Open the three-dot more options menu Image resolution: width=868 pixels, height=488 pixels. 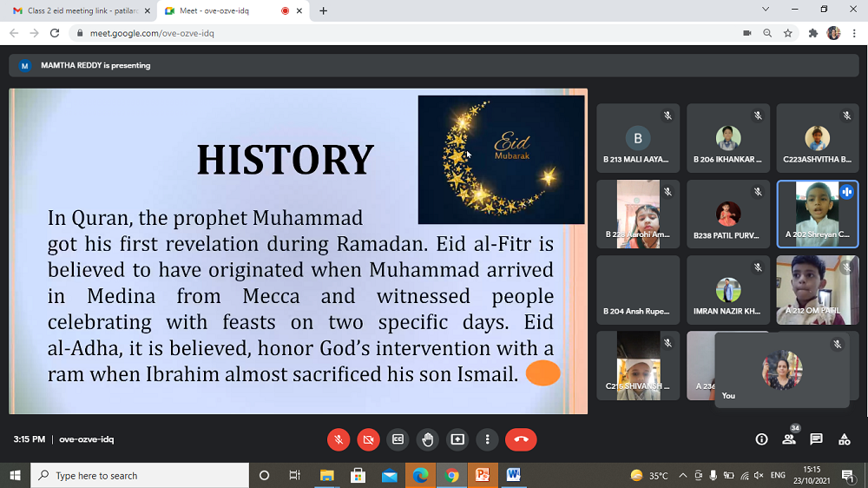(x=488, y=439)
